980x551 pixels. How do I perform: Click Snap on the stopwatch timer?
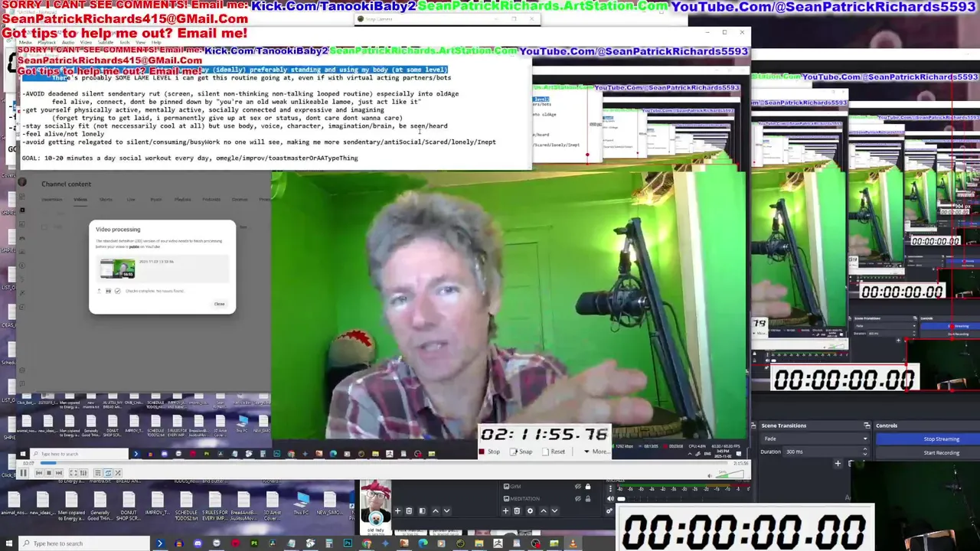click(x=521, y=452)
